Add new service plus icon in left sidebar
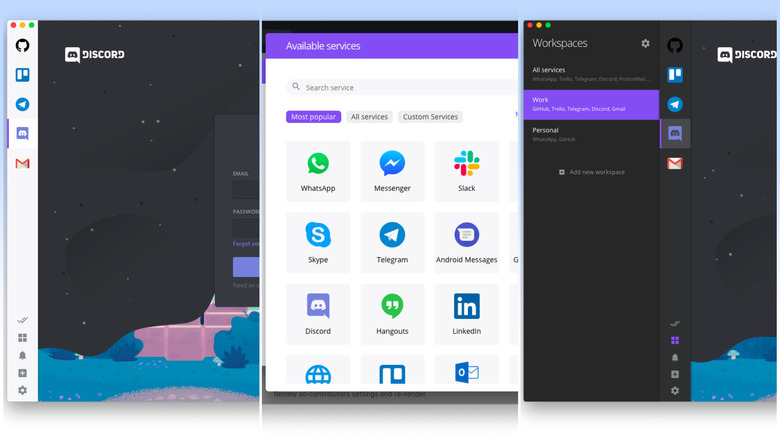The height and width of the screenshot is (438, 780). click(x=22, y=373)
